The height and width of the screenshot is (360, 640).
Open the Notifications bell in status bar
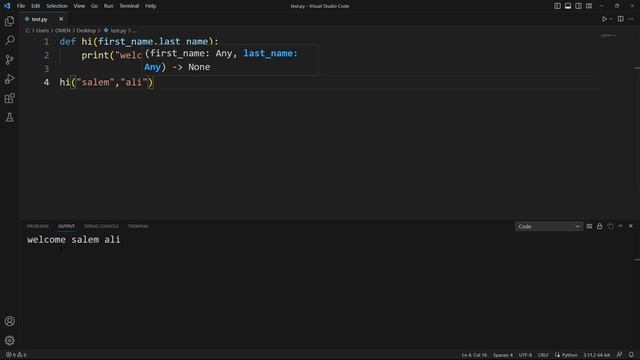pos(631,355)
